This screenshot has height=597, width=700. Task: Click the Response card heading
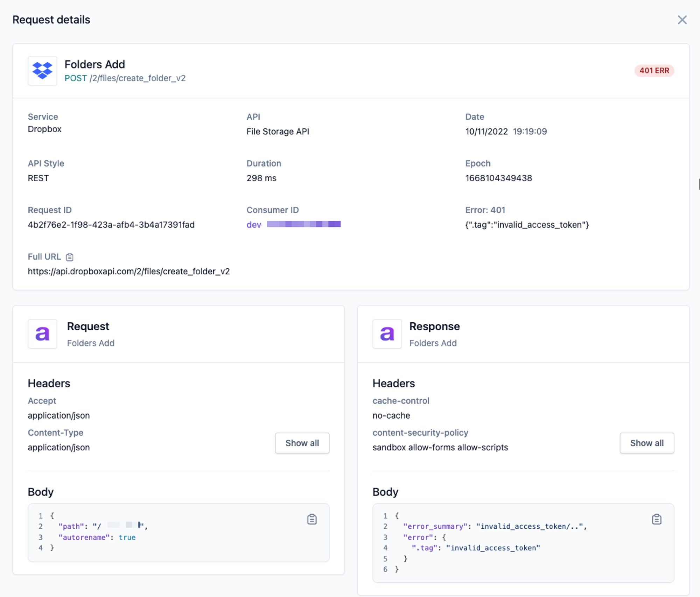pyautogui.click(x=435, y=326)
